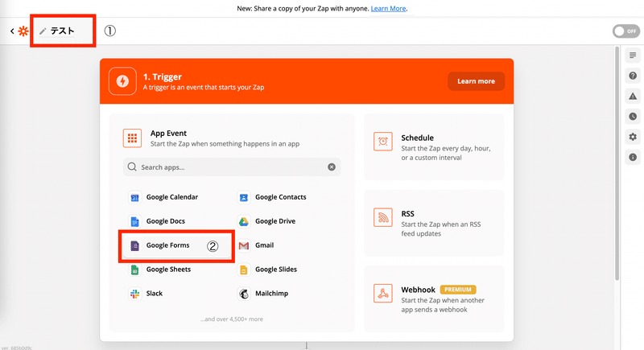Click the Learn more button in Trigger header
Image resolution: width=644 pixels, height=350 pixels.
coord(476,81)
